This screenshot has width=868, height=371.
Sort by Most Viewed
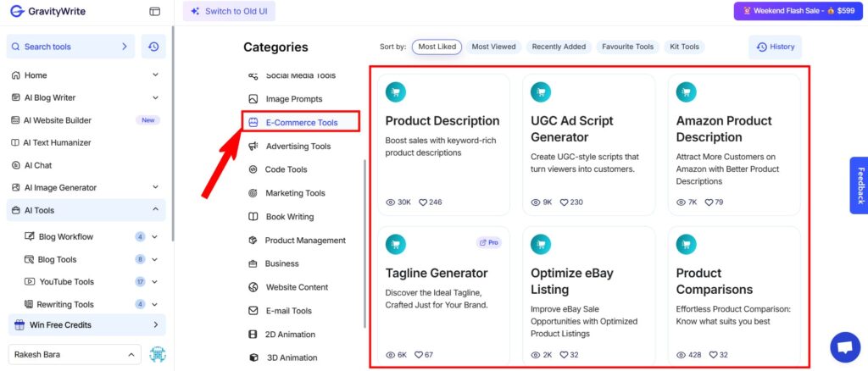tap(493, 47)
